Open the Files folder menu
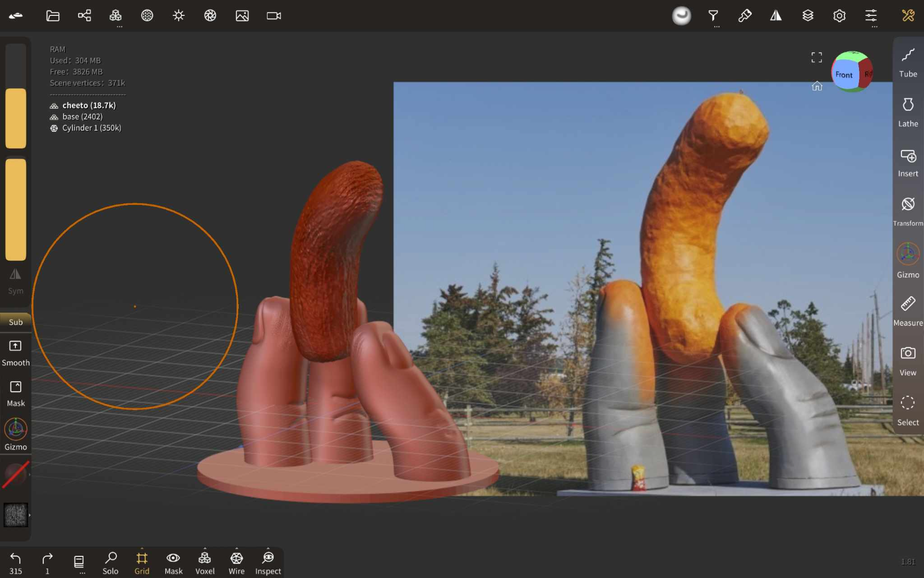Screen dimensions: 924x578 pos(52,16)
